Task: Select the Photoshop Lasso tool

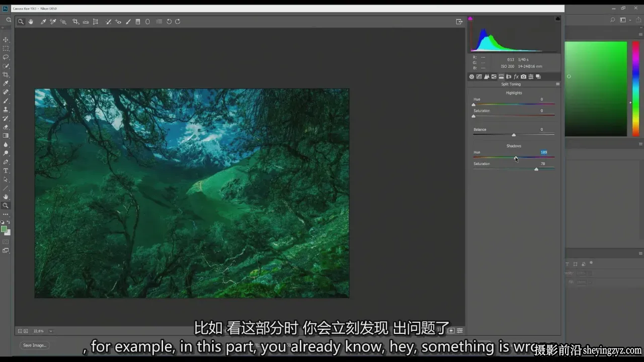Action: tap(6, 57)
